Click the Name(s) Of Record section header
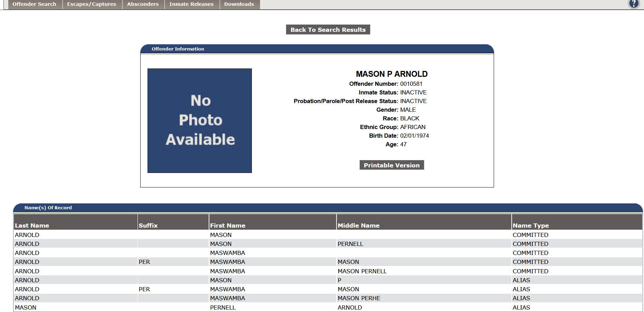This screenshot has height=312, width=644. click(48, 208)
